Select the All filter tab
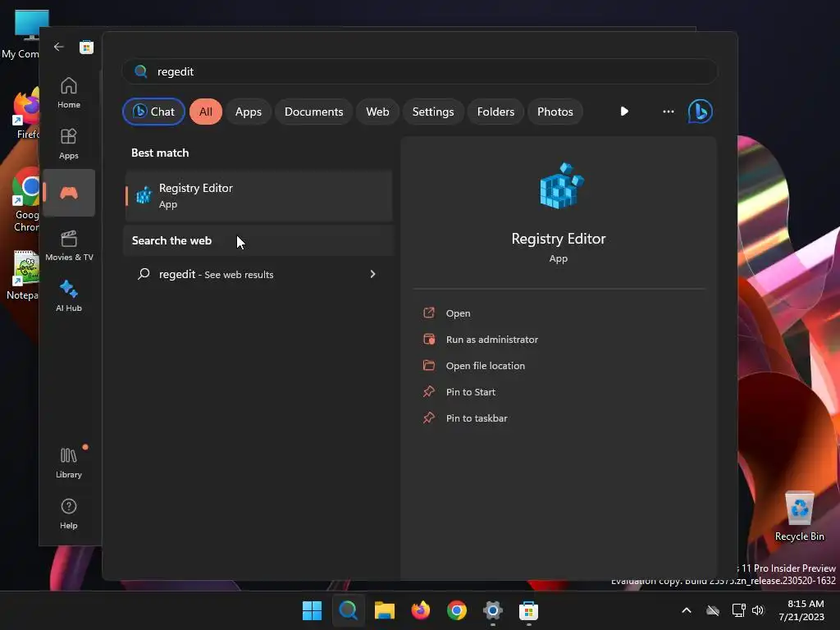 (206, 112)
